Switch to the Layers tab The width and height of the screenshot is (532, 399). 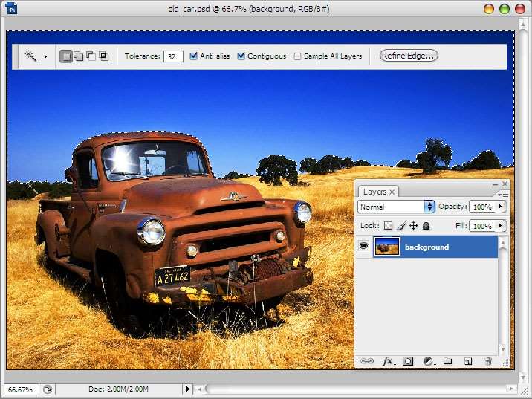pos(374,192)
